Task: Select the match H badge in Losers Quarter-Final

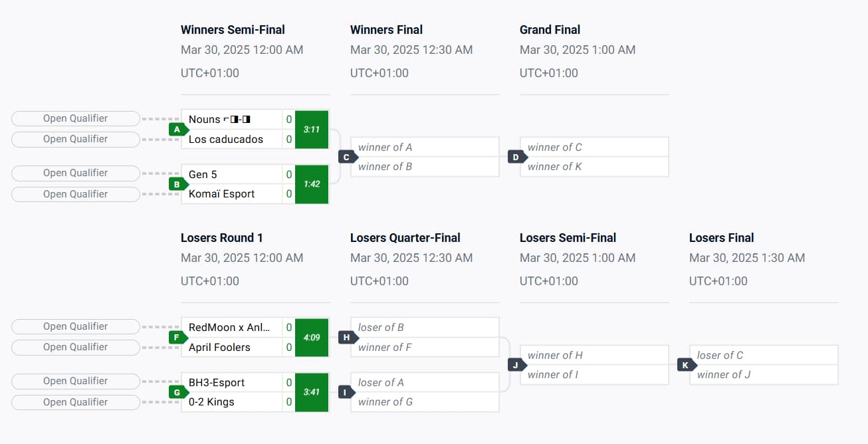Action: pos(348,338)
